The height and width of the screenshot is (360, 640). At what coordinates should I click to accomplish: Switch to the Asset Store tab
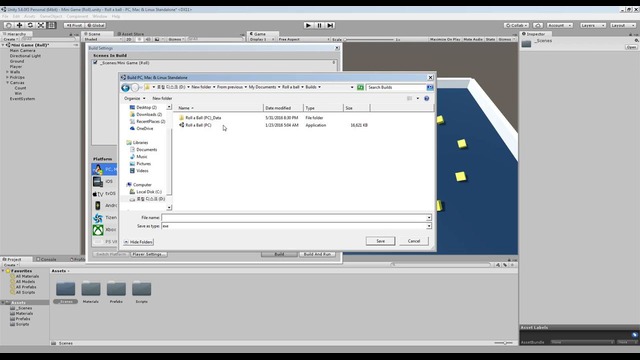130,34
